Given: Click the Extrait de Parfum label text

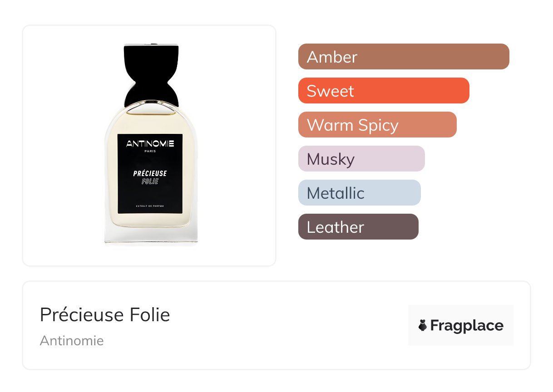Looking at the screenshot, I should pyautogui.click(x=150, y=207).
